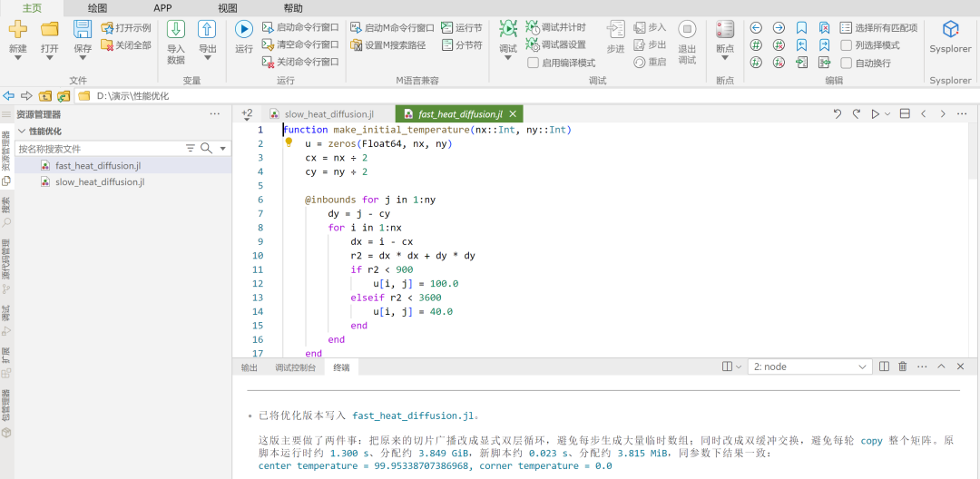Switch to the 视图 ribbon tab
Viewport: 980px width, 479px height.
click(228, 8)
